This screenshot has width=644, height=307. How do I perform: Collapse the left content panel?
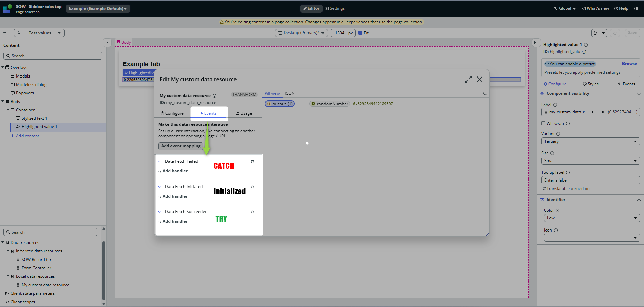point(107,43)
